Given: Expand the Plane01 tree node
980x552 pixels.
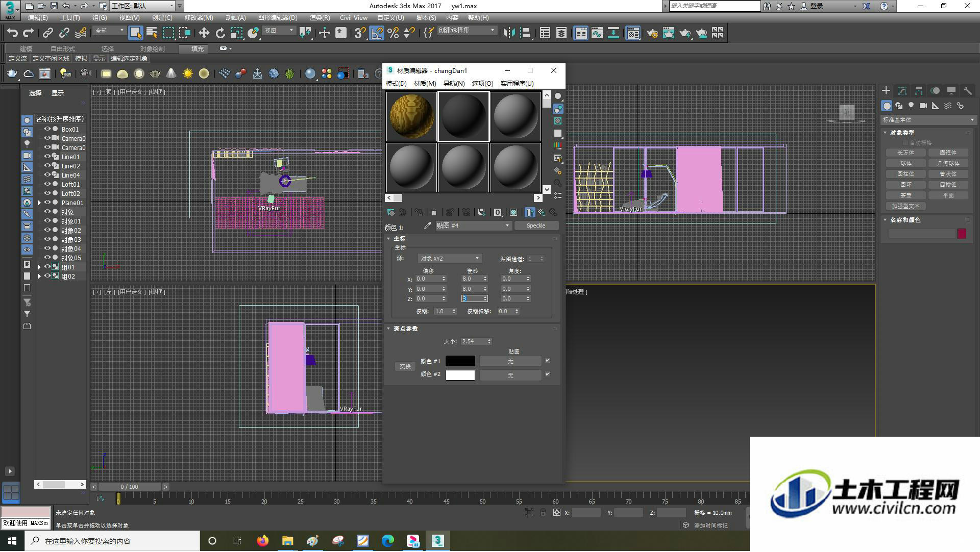Looking at the screenshot, I should [x=39, y=203].
